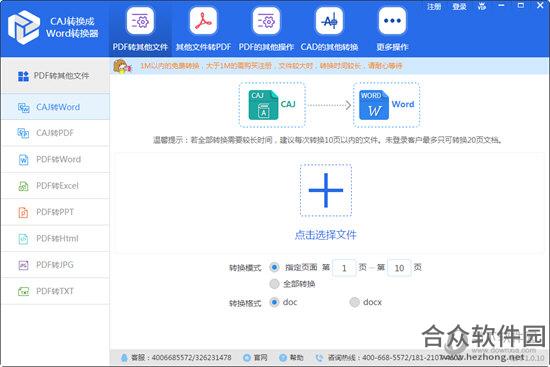Expand the PDF转其他文件 sidebar section header
The image size is (550, 367).
pyautogui.click(x=55, y=76)
